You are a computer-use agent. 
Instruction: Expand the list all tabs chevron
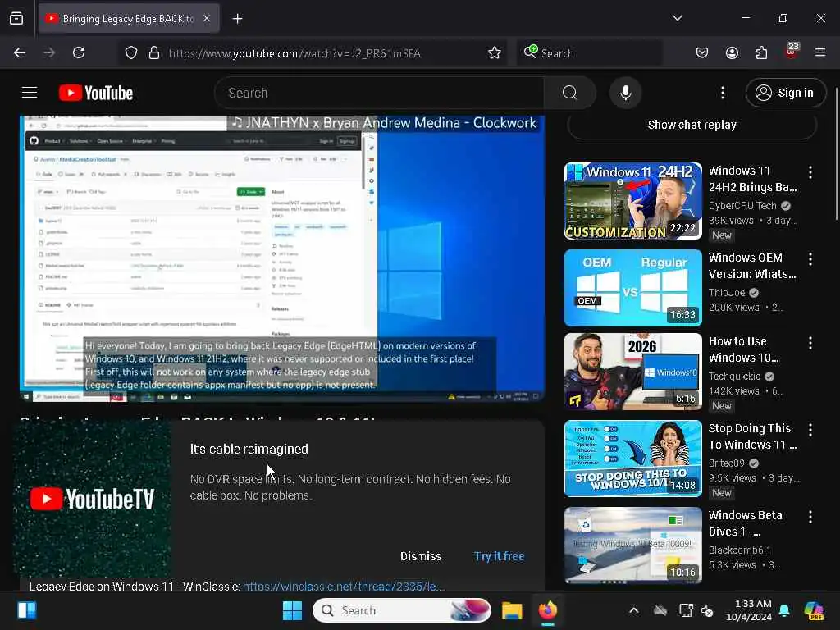pyautogui.click(x=677, y=18)
